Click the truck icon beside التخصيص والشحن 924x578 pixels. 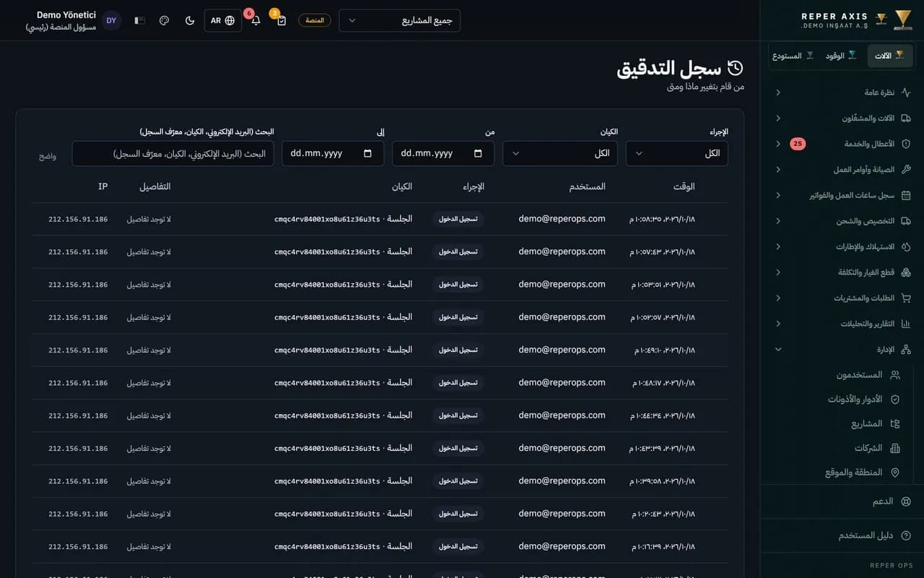point(906,221)
